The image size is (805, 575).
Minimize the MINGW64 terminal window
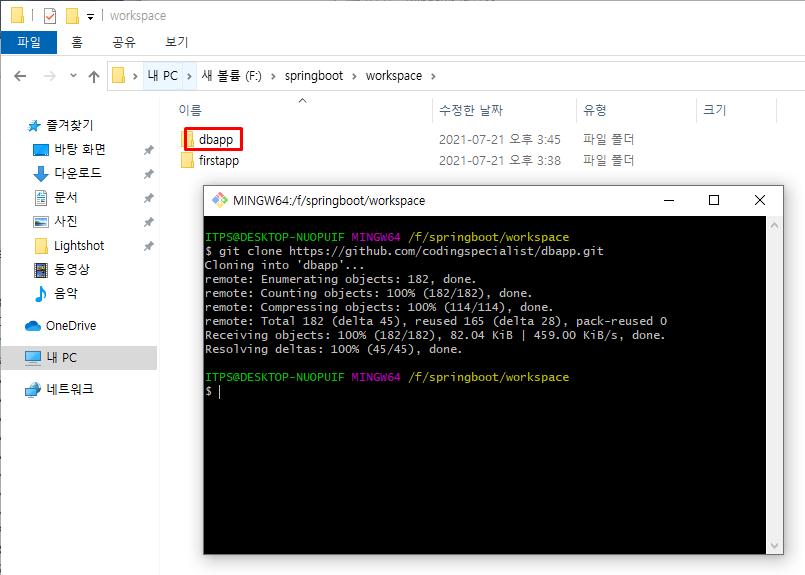tap(669, 200)
